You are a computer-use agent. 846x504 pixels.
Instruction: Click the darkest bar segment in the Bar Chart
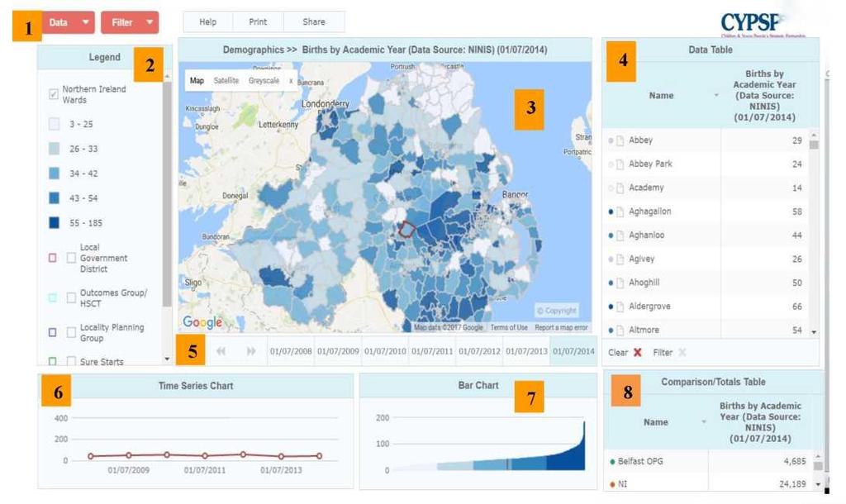[566, 447]
